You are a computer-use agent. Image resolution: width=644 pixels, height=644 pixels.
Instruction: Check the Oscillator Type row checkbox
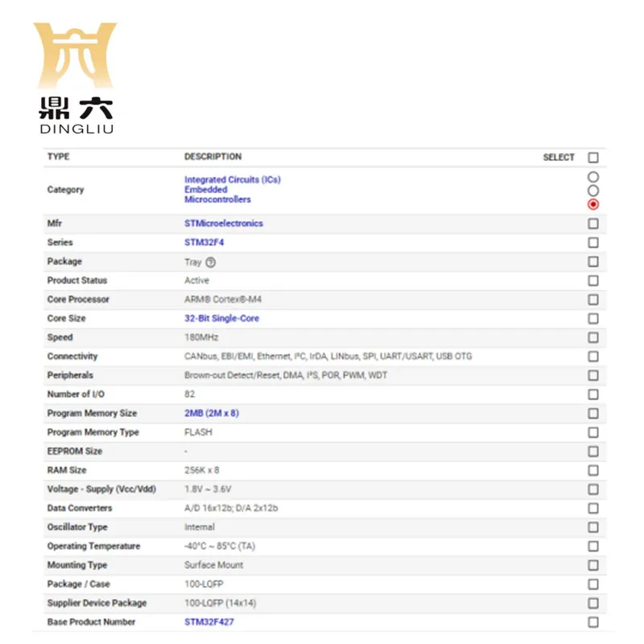(x=592, y=527)
